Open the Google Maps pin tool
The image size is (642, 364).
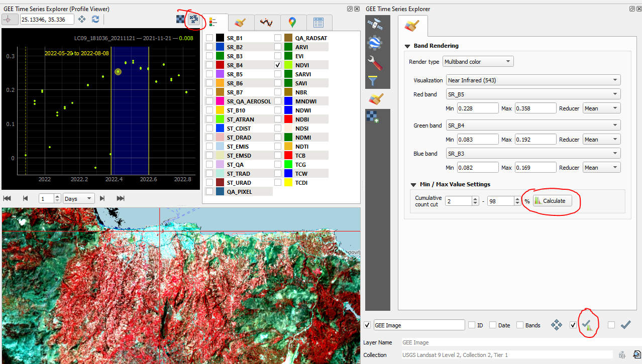coord(293,23)
